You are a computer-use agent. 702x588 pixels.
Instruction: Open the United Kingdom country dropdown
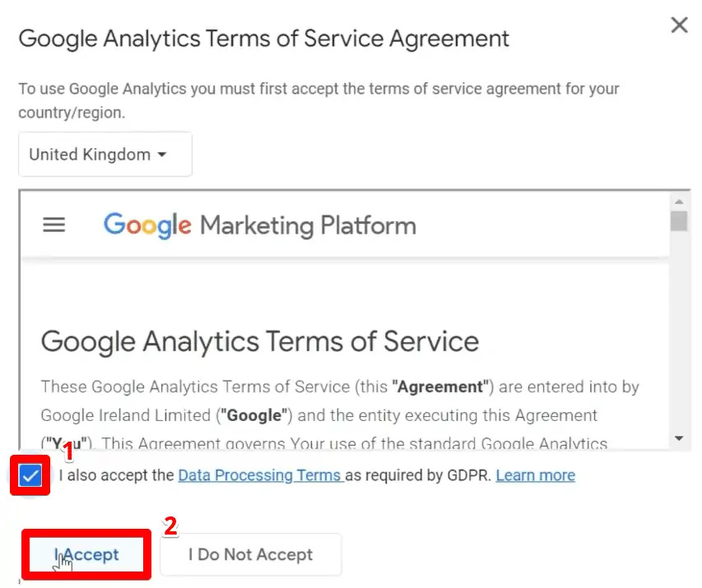point(105,155)
